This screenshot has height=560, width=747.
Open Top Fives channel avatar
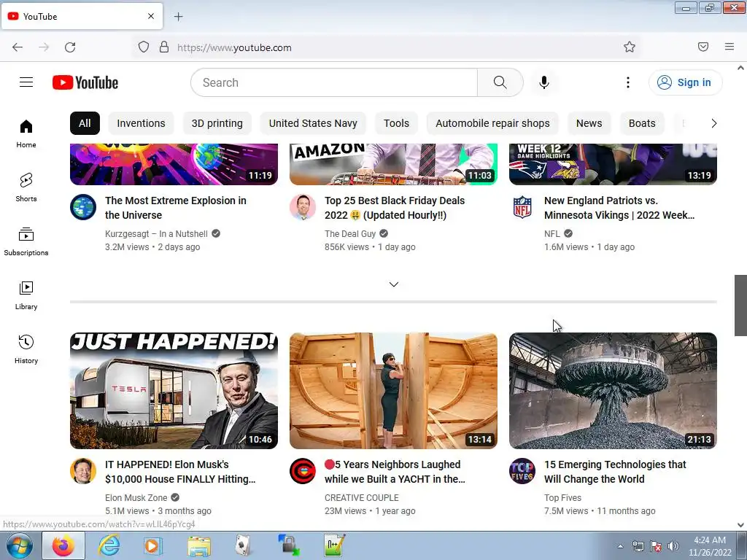click(522, 471)
